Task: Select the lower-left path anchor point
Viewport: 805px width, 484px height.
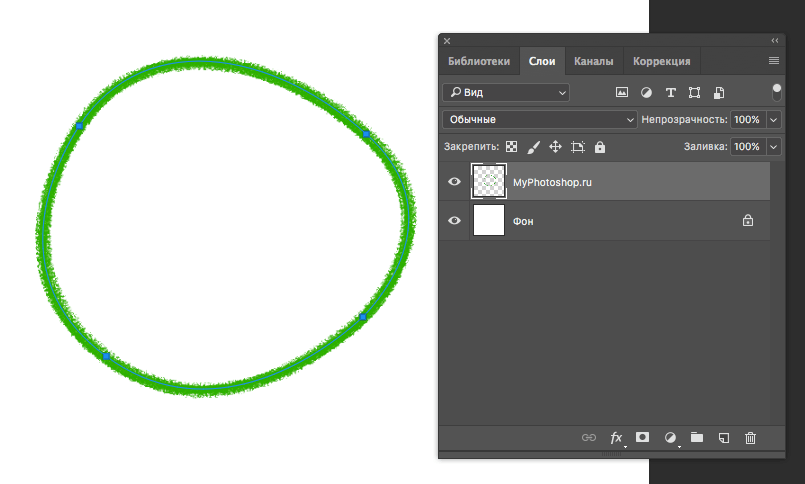Action: 106,356
